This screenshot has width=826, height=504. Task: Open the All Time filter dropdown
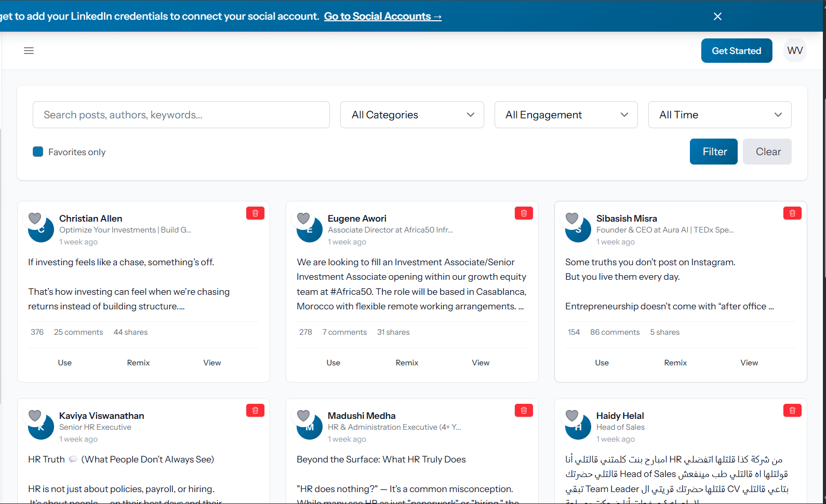click(720, 115)
